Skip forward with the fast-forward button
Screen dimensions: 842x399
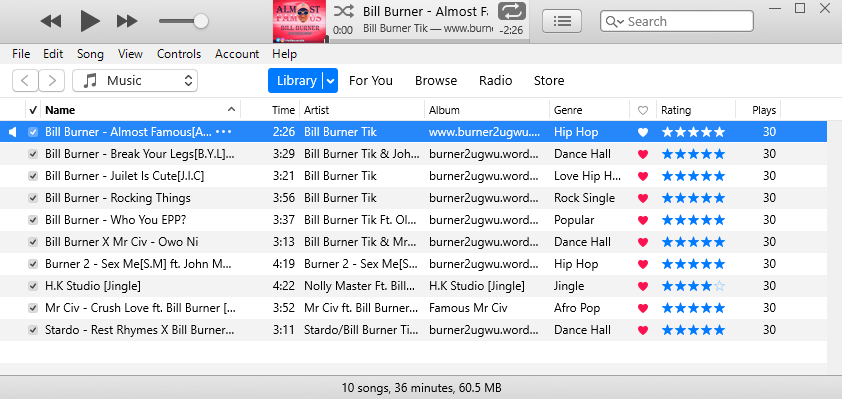pos(127,21)
